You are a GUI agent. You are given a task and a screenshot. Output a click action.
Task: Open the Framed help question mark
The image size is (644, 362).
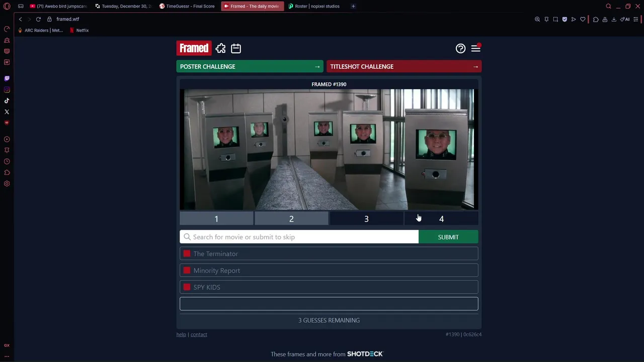460,48
